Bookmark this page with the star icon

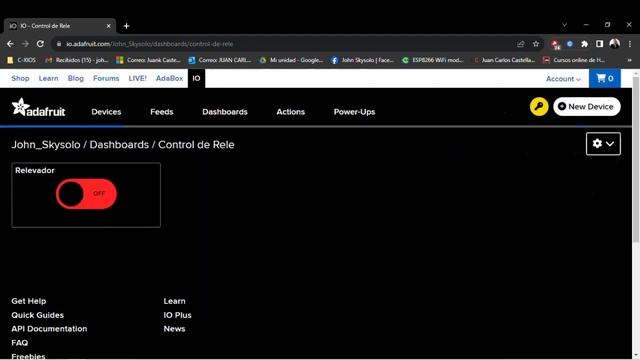536,44
